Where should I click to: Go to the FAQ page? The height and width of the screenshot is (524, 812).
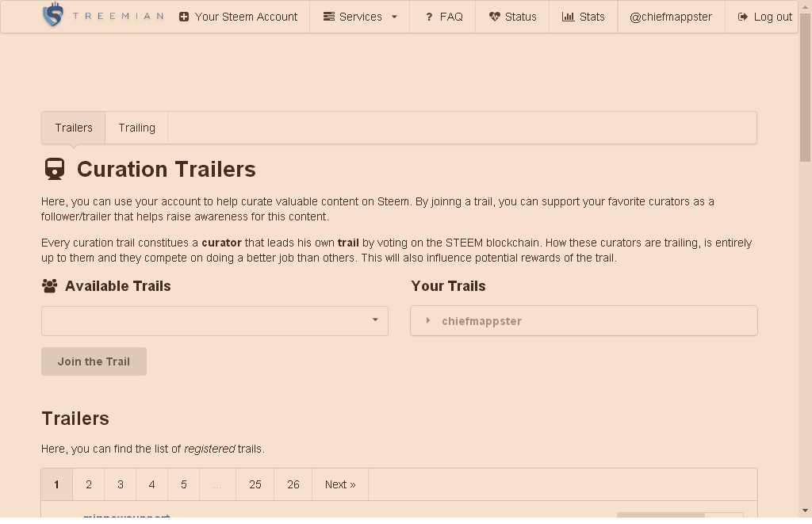coord(442,17)
